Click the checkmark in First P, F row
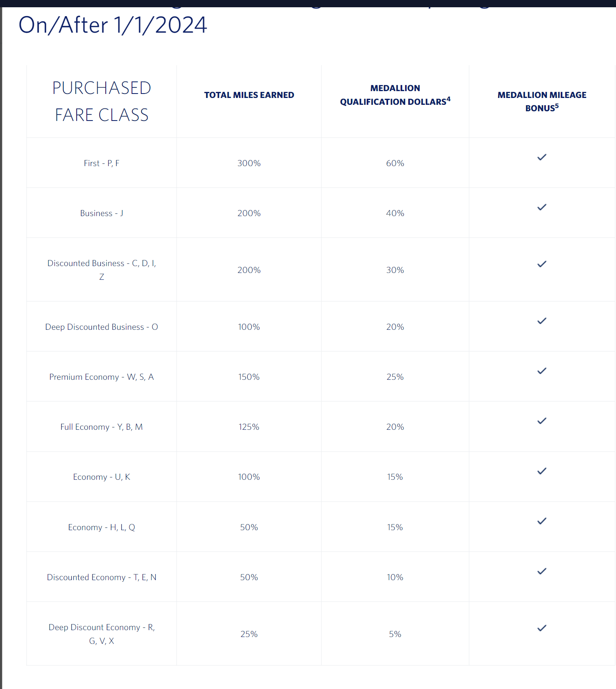Viewport: 616px width, 689px height. (x=542, y=157)
